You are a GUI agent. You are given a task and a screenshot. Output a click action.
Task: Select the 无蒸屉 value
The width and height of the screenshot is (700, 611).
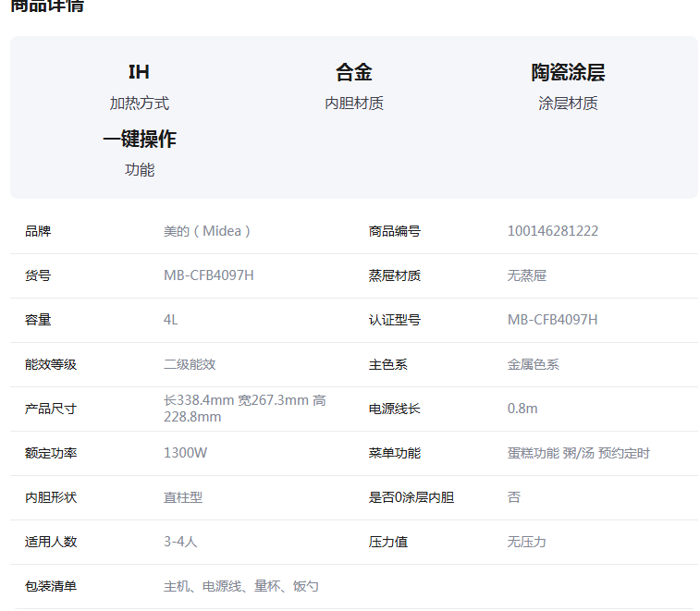(527, 275)
